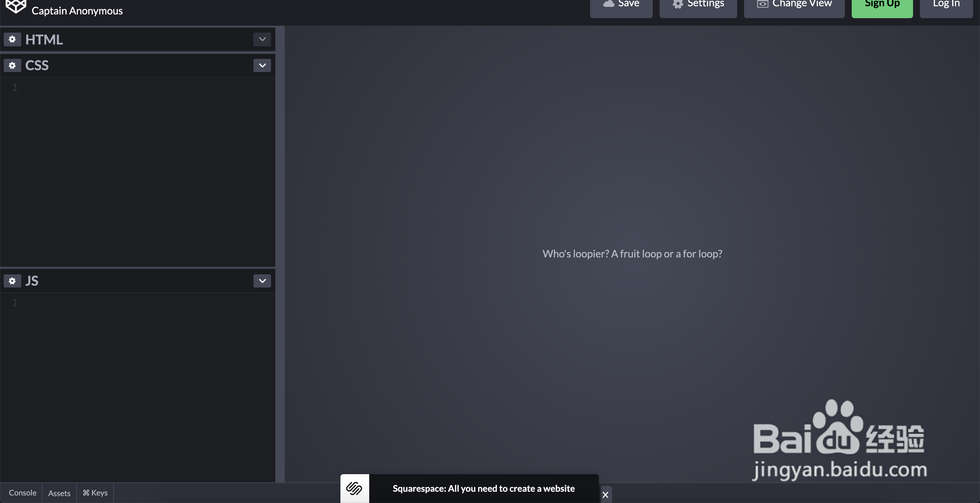The image size is (980, 503).
Task: Open the Console tab
Action: [x=23, y=493]
